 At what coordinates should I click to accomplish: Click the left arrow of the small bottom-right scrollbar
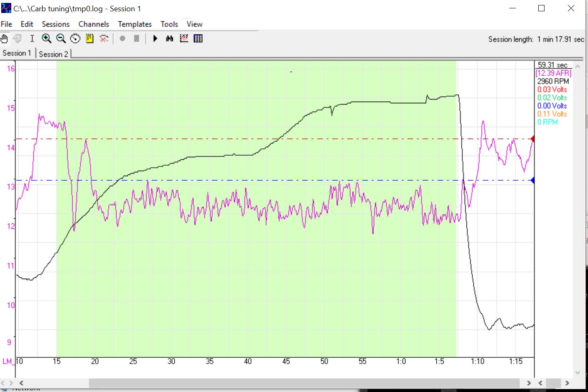[x=540, y=383]
